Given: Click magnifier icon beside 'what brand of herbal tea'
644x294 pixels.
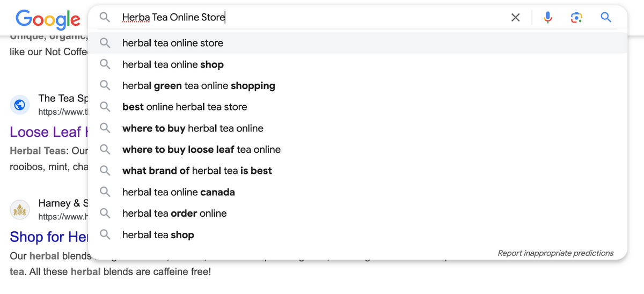Looking at the screenshot, I should 105,171.
